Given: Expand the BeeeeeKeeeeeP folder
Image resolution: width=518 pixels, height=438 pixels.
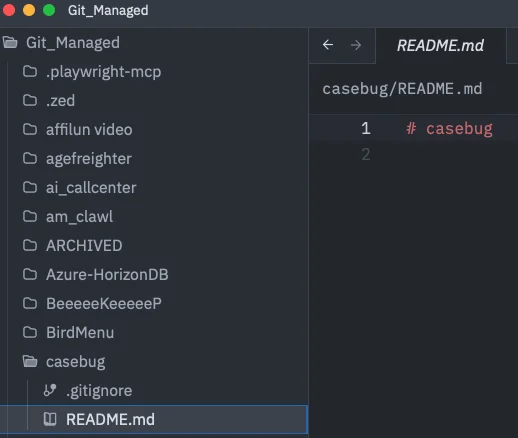Looking at the screenshot, I should point(154,303).
